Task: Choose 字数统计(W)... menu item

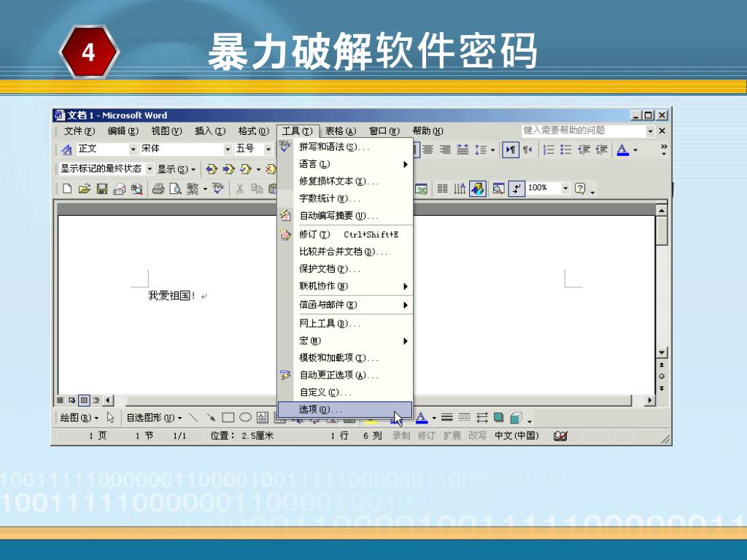Action: (345, 198)
